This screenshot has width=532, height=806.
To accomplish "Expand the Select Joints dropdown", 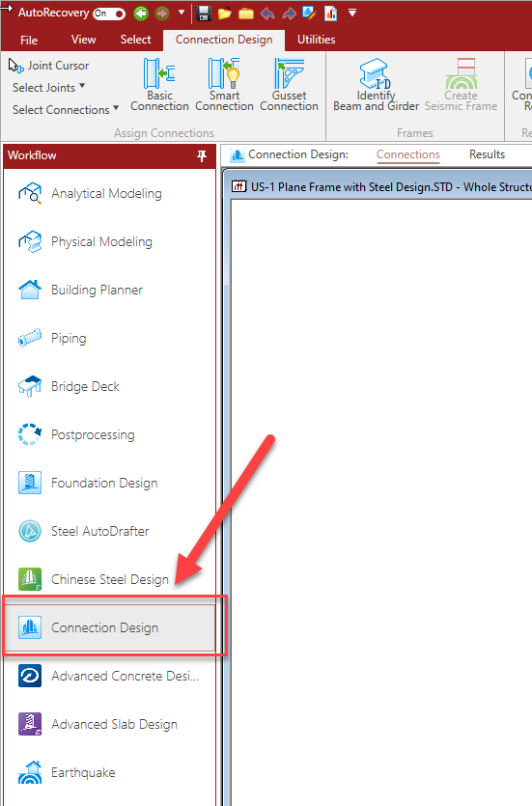I will pyautogui.click(x=49, y=88).
